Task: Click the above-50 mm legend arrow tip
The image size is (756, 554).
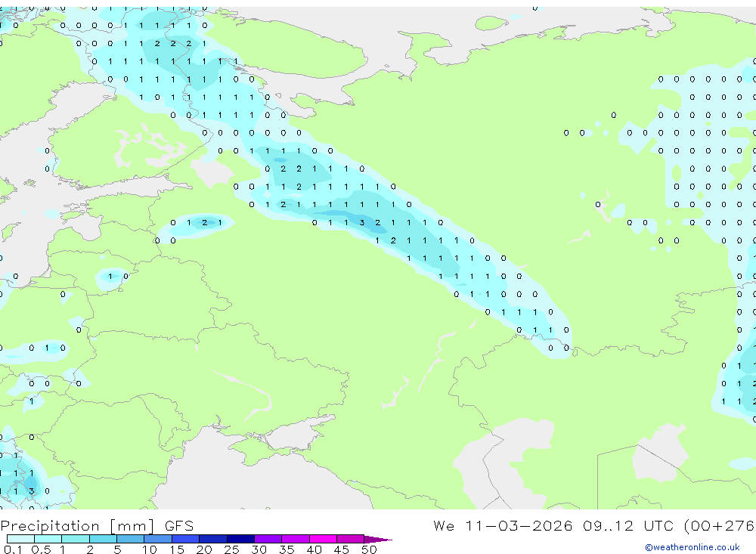Action: tap(378, 540)
